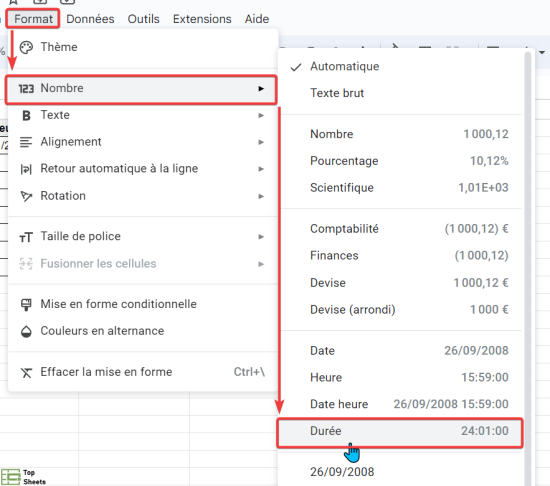
Task: Click the Thème palette icon
Action: [x=26, y=47]
